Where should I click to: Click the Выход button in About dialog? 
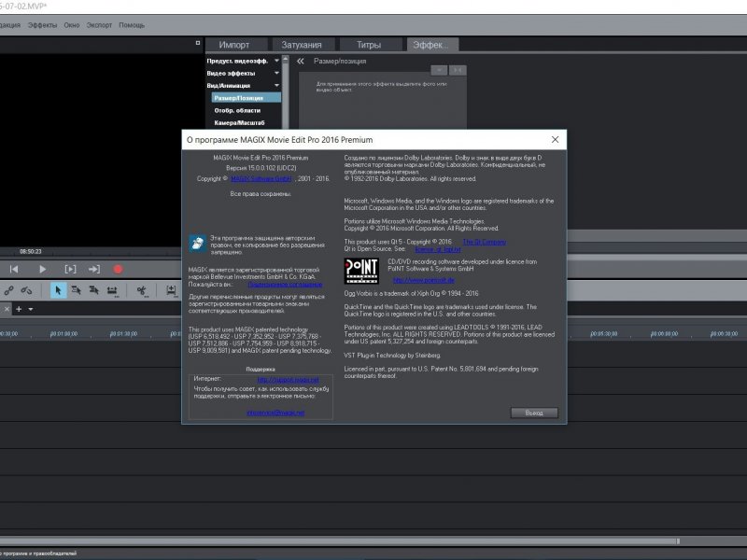pyautogui.click(x=534, y=413)
